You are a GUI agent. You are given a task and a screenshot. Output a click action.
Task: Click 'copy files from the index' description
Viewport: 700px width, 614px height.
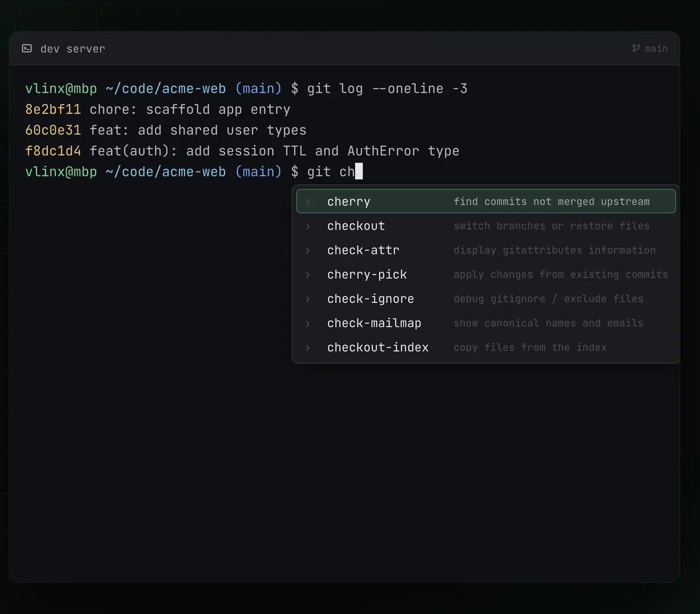pos(530,347)
